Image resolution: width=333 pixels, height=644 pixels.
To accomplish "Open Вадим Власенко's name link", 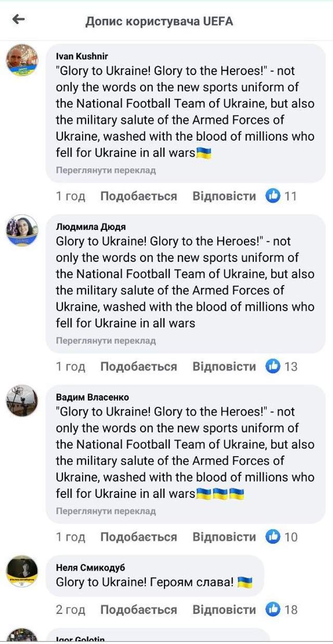I will coord(92,397).
